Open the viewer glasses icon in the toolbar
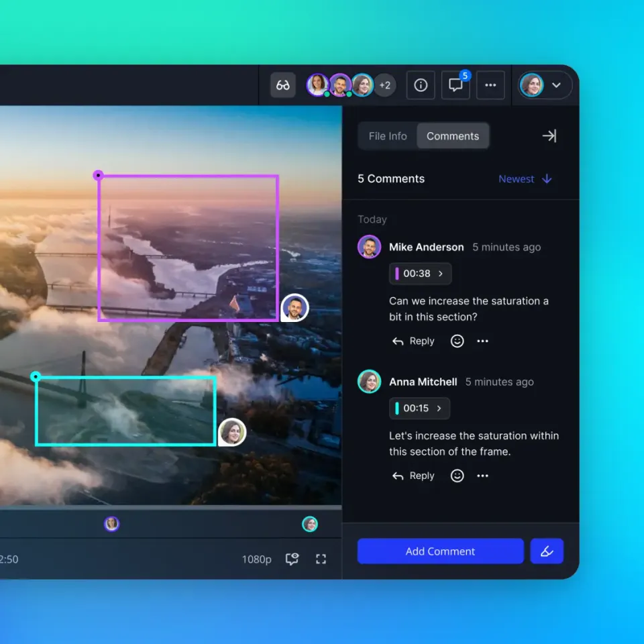Viewport: 644px width, 644px height. (x=282, y=85)
